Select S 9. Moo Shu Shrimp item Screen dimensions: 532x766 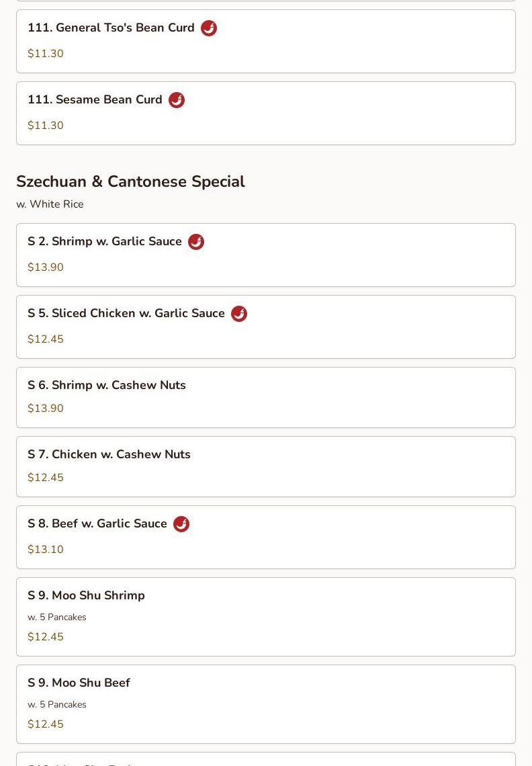[266, 617]
